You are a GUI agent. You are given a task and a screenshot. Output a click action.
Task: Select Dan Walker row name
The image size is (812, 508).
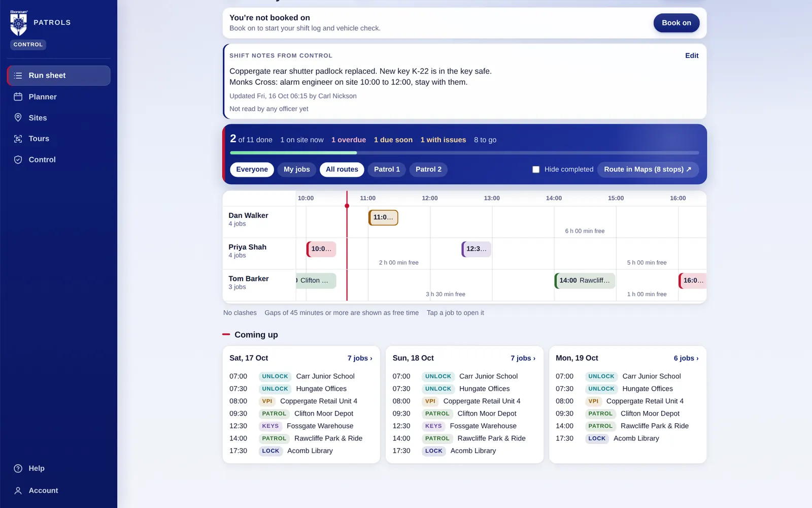click(x=248, y=215)
